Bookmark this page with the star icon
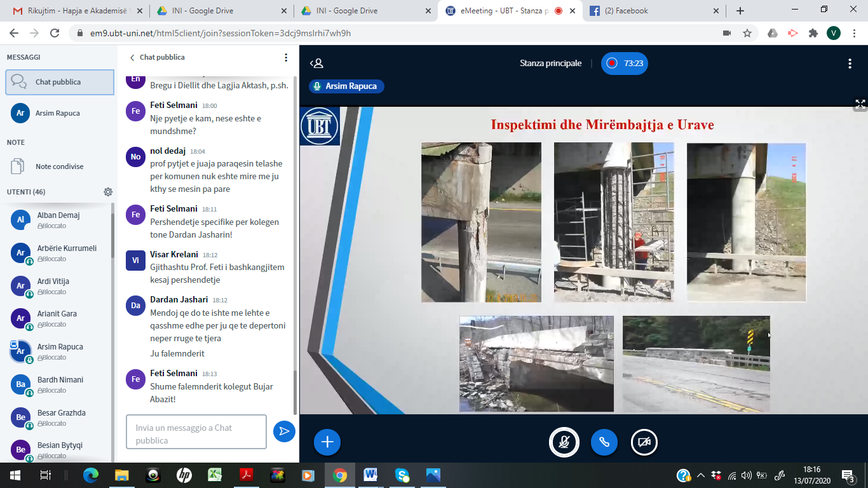 pyautogui.click(x=747, y=33)
